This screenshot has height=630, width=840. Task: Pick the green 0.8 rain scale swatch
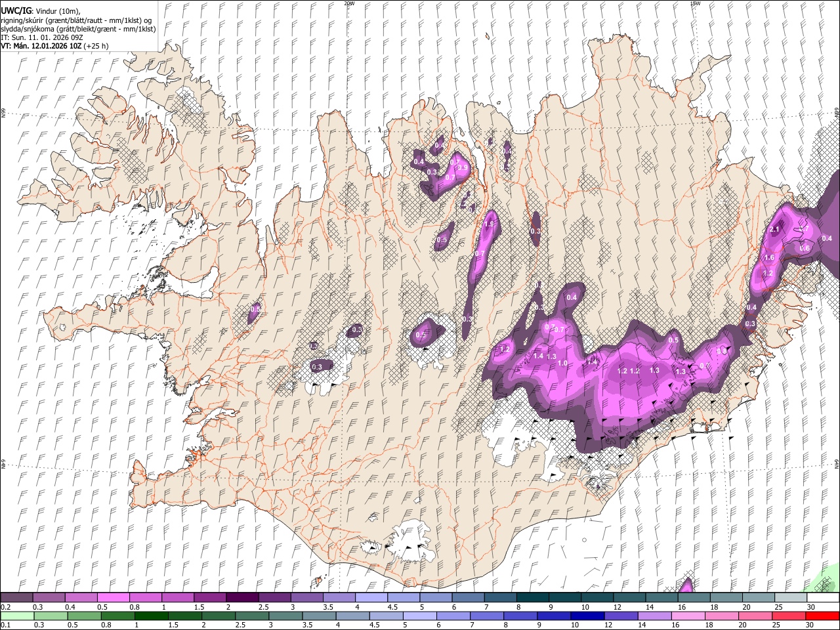tap(118, 616)
